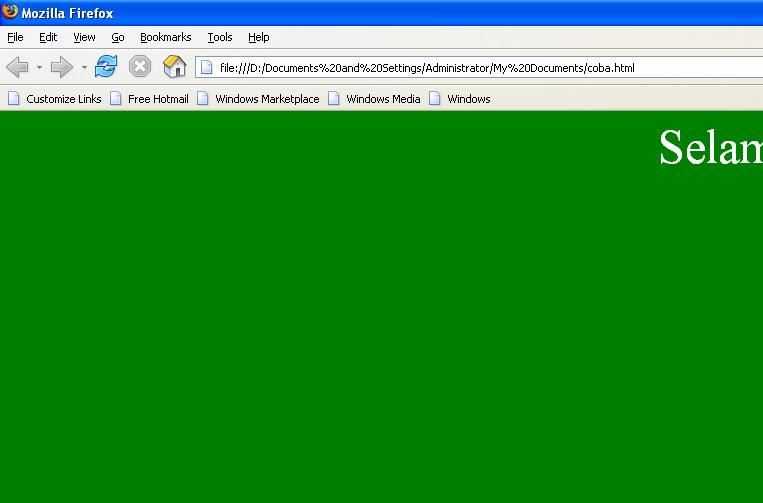763x503 pixels.
Task: Open the Customize Links bookmark
Action: pos(54,99)
